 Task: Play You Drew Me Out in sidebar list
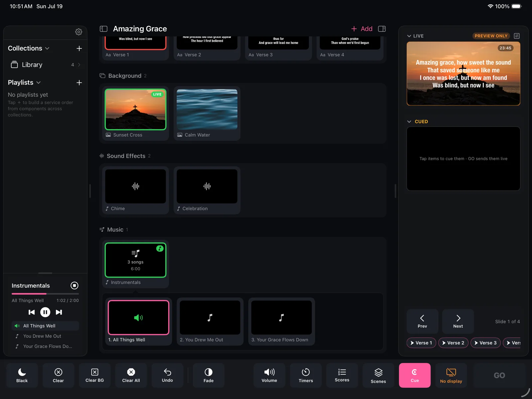click(45, 336)
